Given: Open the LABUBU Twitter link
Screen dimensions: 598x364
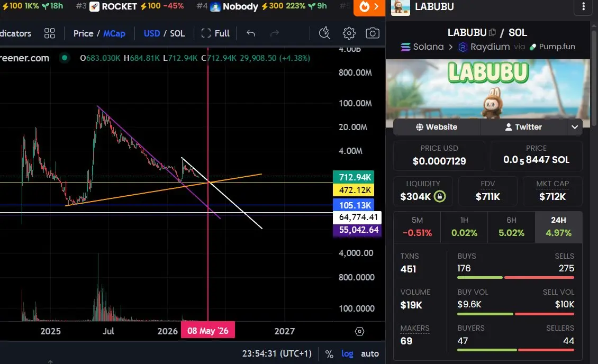Looking at the screenshot, I should tap(524, 127).
